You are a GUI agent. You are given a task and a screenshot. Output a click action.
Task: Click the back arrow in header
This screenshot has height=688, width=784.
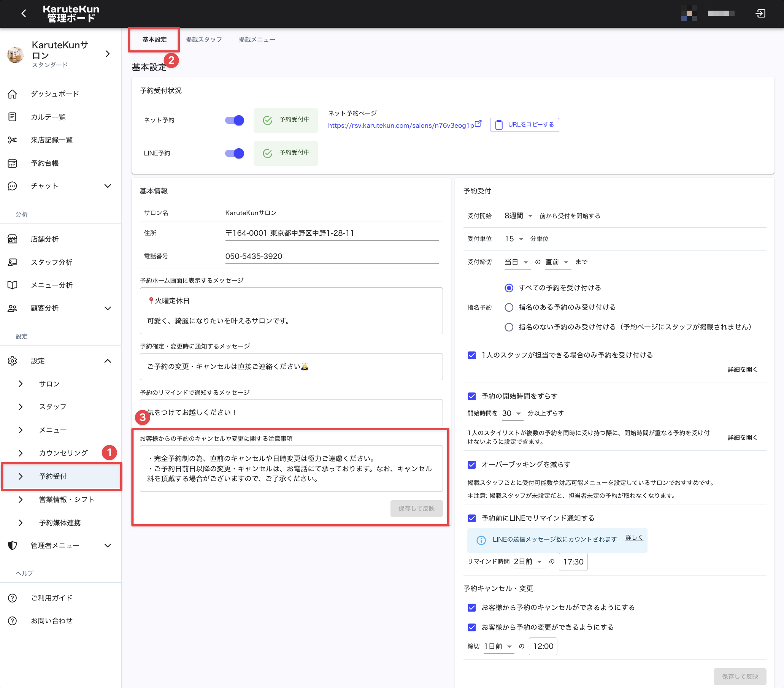24,13
